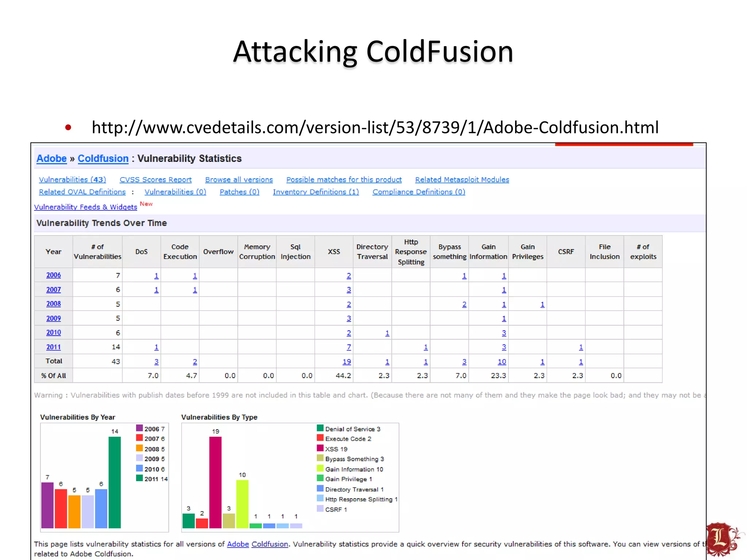The width and height of the screenshot is (747, 560).
Task: Open year 2011 row link
Action: click(x=54, y=347)
